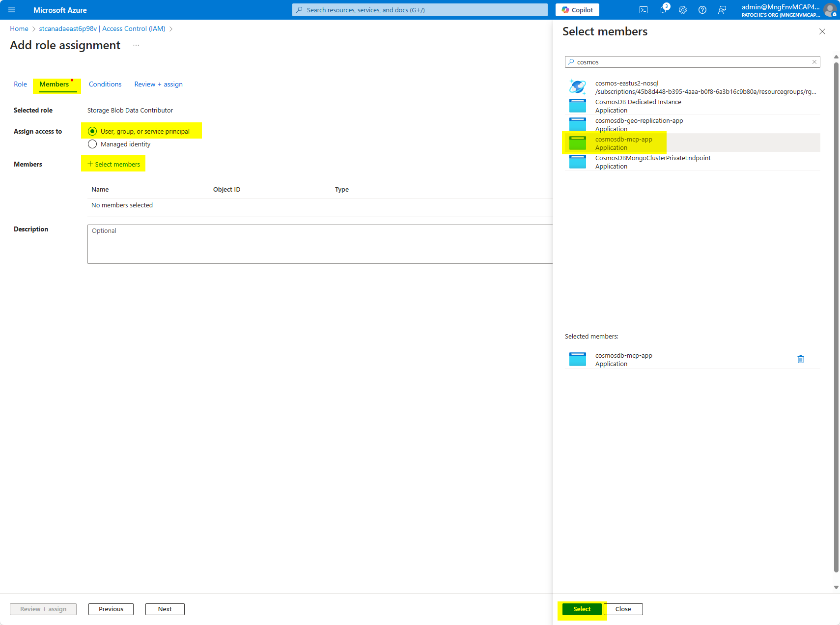Image resolution: width=840 pixels, height=625 pixels.
Task: Click the admin@MngEnvMCAP account name
Action: 781,7
